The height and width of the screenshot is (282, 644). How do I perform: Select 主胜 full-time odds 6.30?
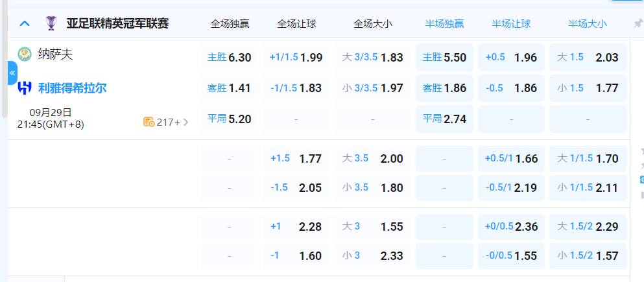click(x=229, y=58)
